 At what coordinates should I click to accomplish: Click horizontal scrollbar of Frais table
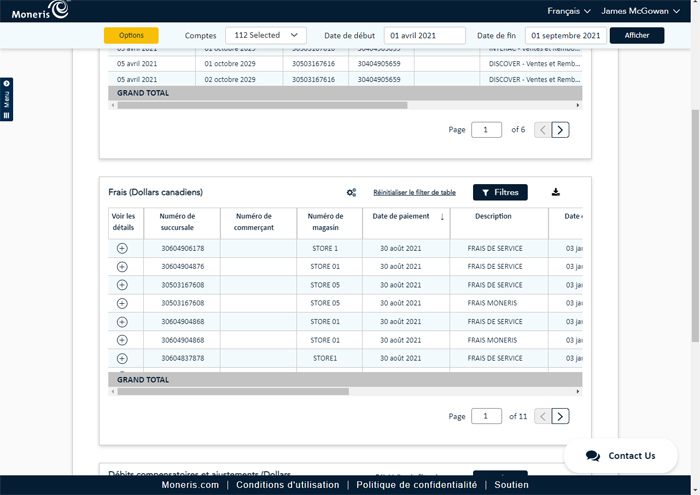click(x=233, y=391)
